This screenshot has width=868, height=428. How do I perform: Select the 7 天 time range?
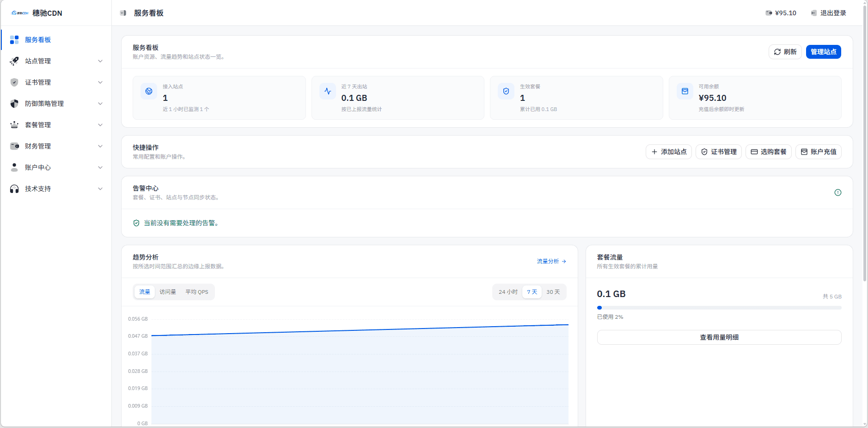pyautogui.click(x=532, y=292)
